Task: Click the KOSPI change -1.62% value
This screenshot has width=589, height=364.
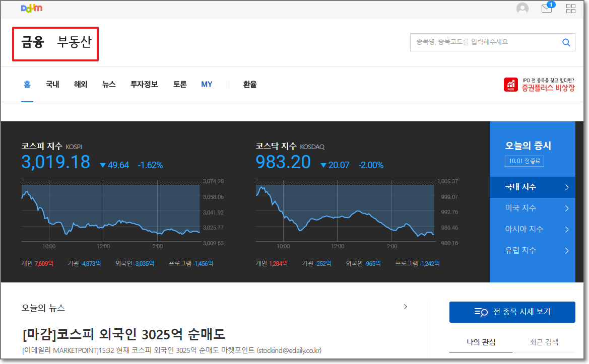Action: click(150, 165)
